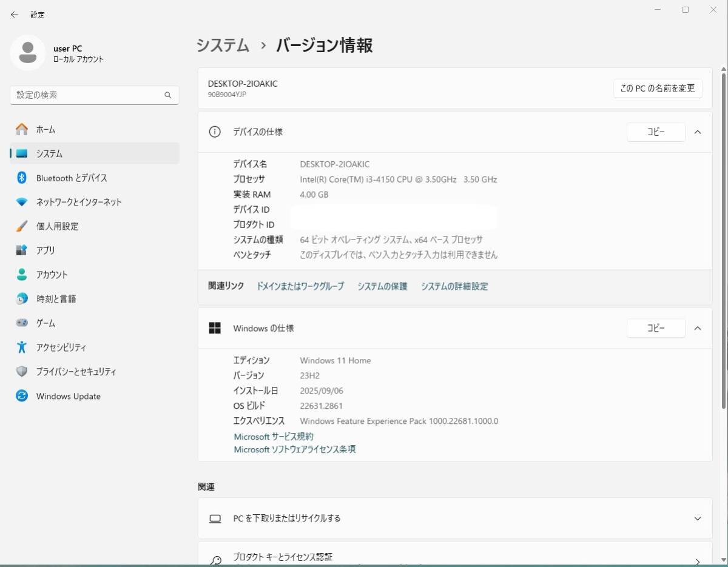Viewport: 728px width, 567px height.
Task: Open the network Wi-Fi icon
Action: pyautogui.click(x=22, y=202)
